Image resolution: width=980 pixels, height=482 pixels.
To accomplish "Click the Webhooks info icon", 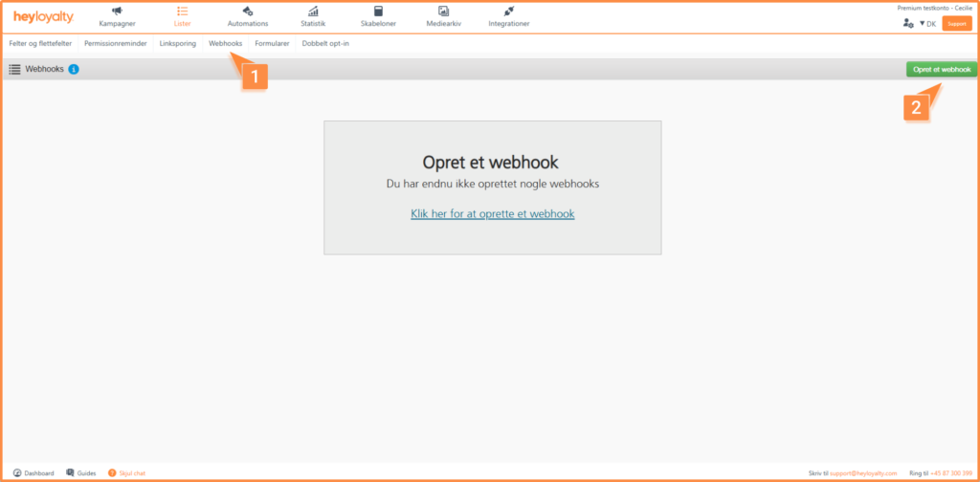I will pyautogui.click(x=74, y=69).
